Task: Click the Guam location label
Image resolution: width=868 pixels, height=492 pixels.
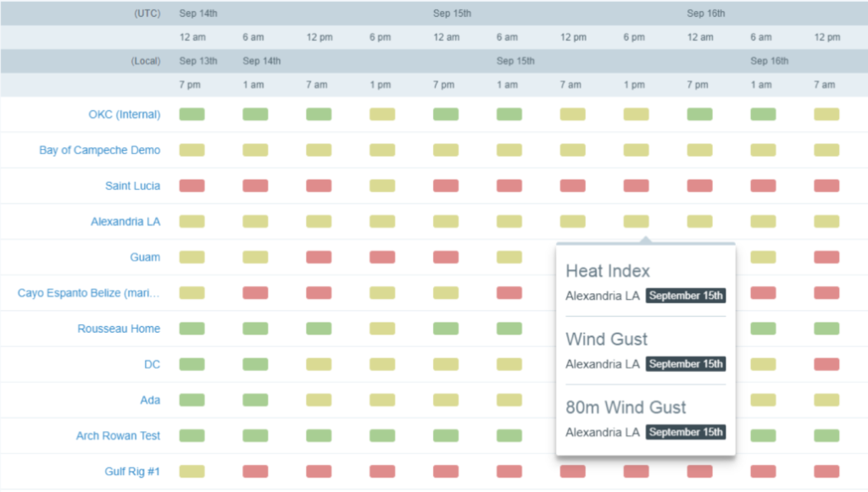Action: click(x=146, y=257)
